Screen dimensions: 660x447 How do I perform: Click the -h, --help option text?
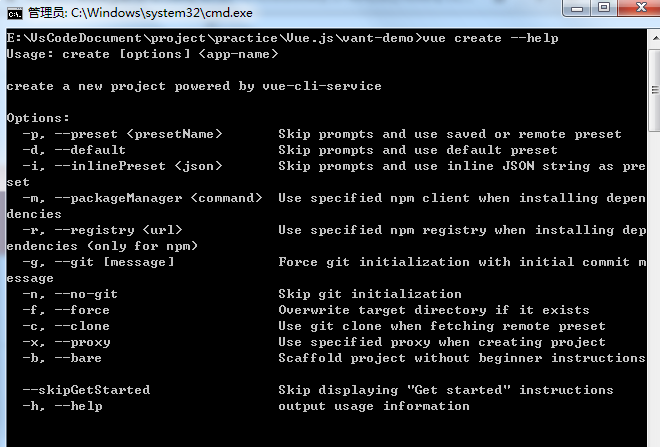[62, 406]
